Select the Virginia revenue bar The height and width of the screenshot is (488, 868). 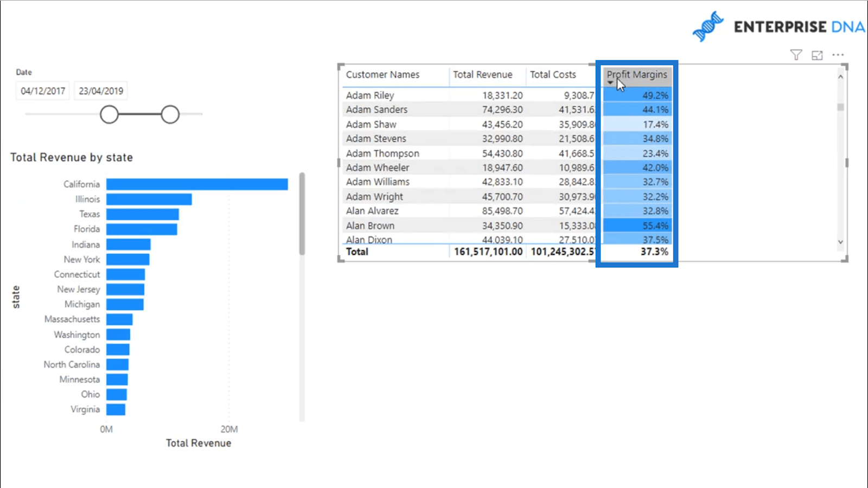pos(116,409)
